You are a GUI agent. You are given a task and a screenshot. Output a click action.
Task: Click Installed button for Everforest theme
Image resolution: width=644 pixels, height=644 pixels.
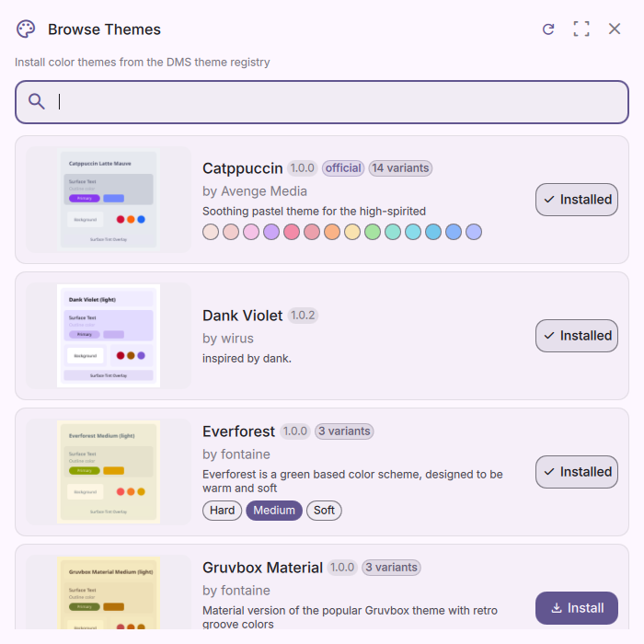577,472
